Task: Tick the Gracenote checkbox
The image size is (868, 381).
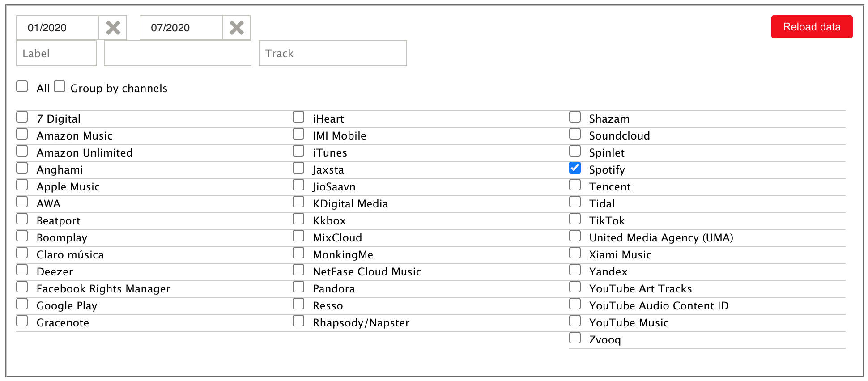Action: [22, 321]
